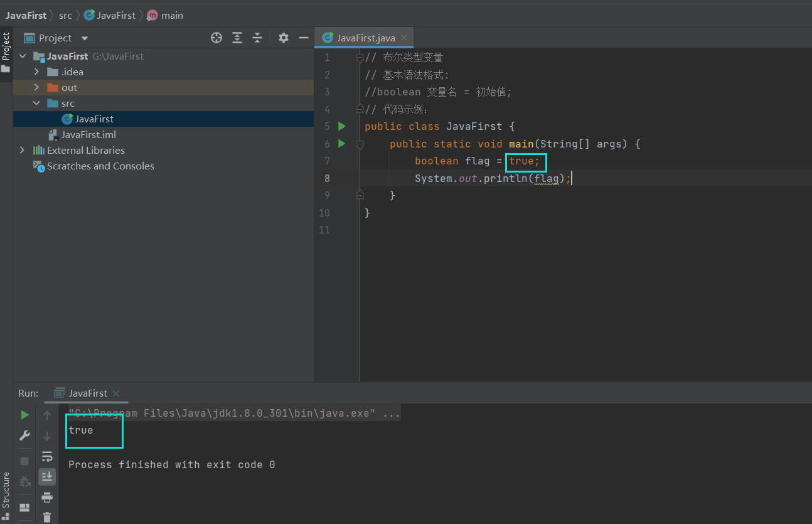Image resolution: width=812 pixels, height=524 pixels.
Task: Run class from gutter arrow on line 5
Action: coord(342,126)
